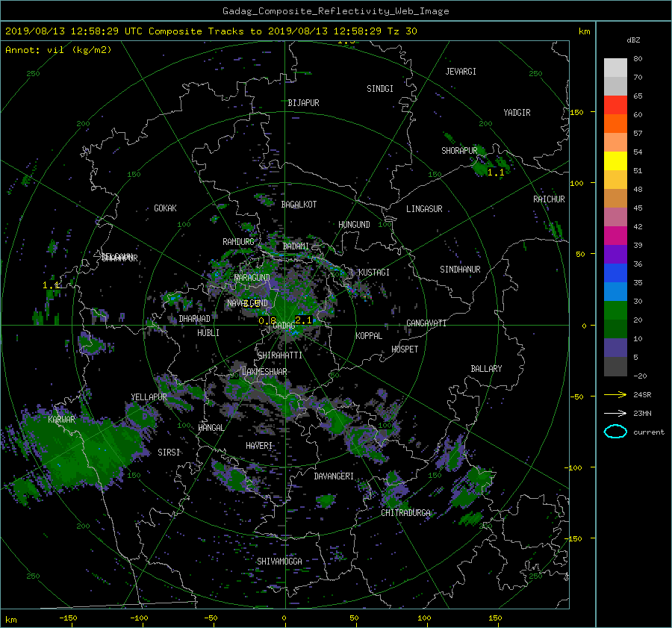Click the BADAMI city label
672x628 pixels.
coord(296,246)
